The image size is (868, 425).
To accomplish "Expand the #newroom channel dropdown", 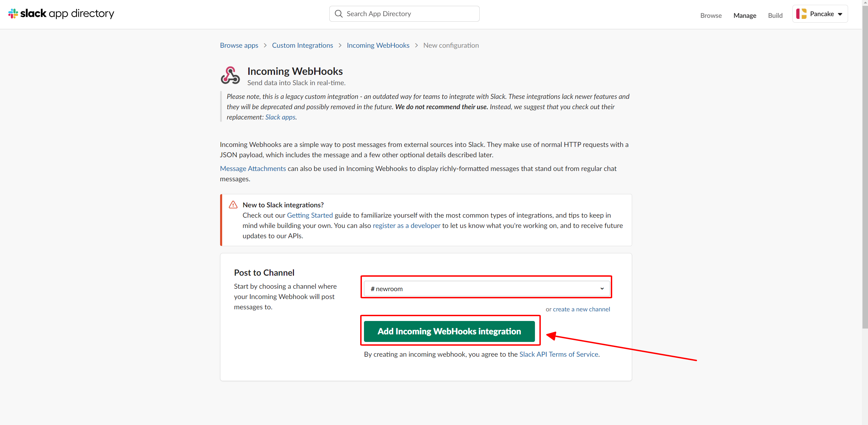I will 602,289.
